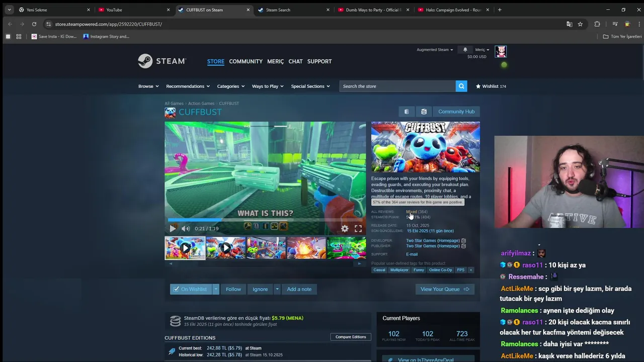Open the Chrome apps grid shortcut
The height and width of the screenshot is (362, 644).
pos(19,36)
